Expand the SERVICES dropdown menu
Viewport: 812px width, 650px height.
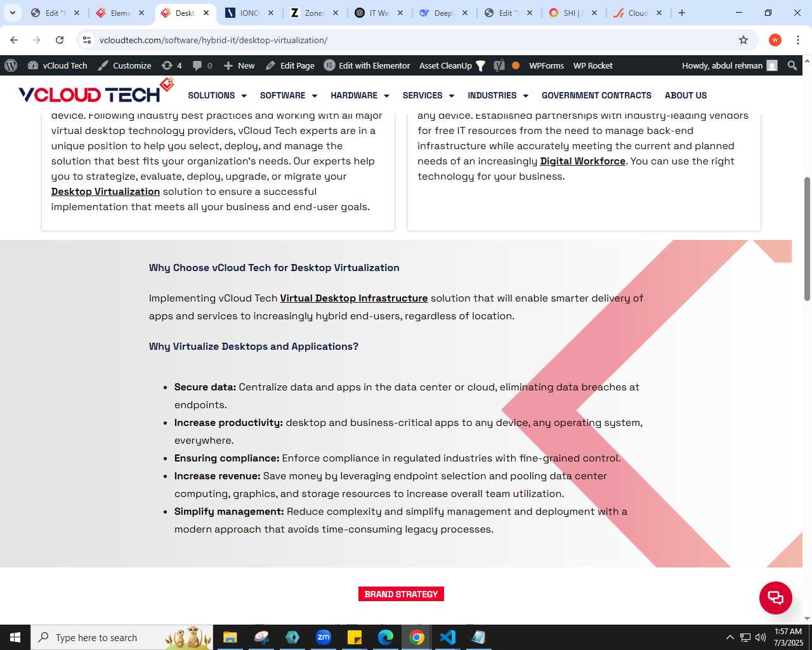[428, 95]
